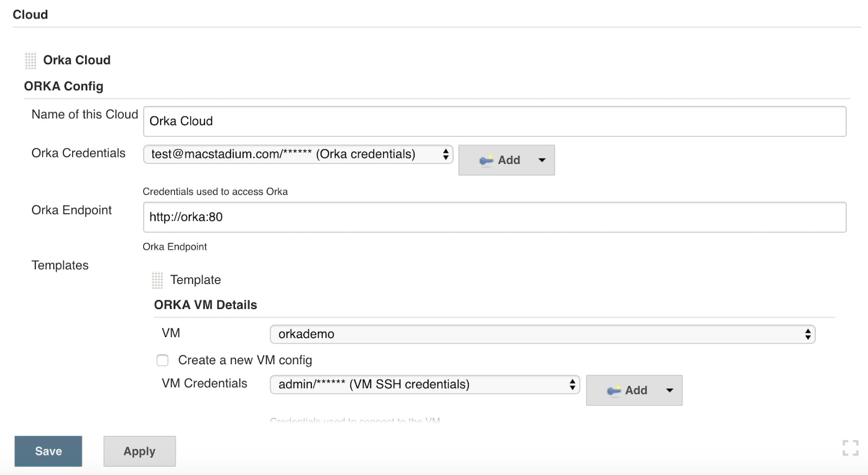Apply the current configuration changes
Image resolution: width=868 pixels, height=475 pixels.
[x=139, y=451]
